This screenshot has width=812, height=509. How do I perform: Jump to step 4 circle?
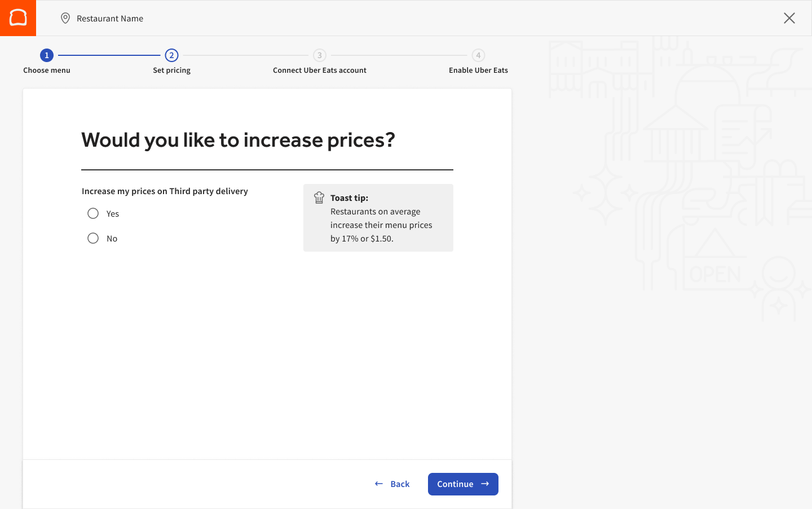point(478,55)
